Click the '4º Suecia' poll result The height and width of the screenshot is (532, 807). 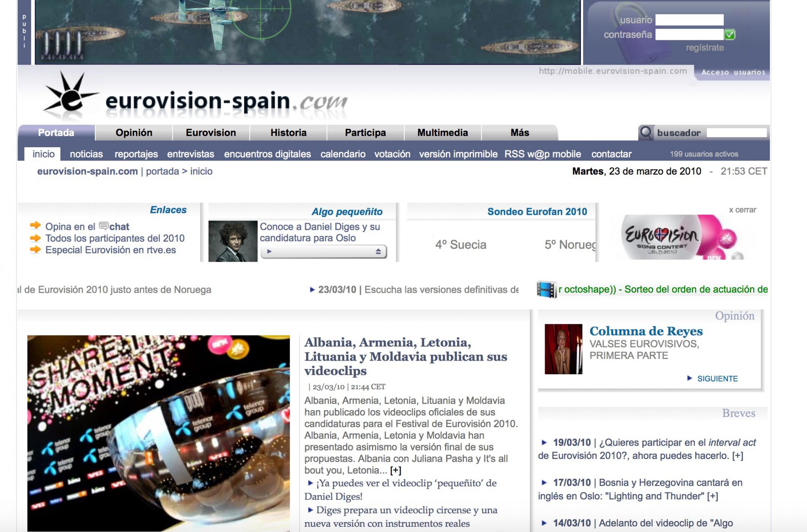click(461, 245)
